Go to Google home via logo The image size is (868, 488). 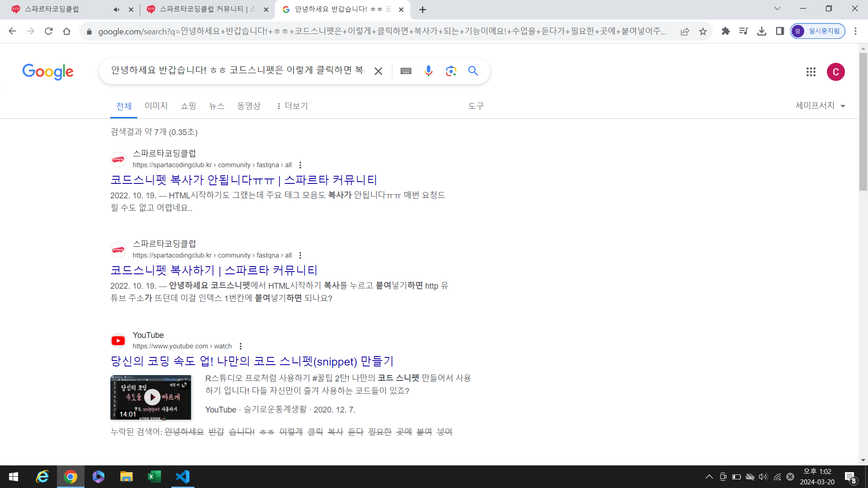[48, 71]
